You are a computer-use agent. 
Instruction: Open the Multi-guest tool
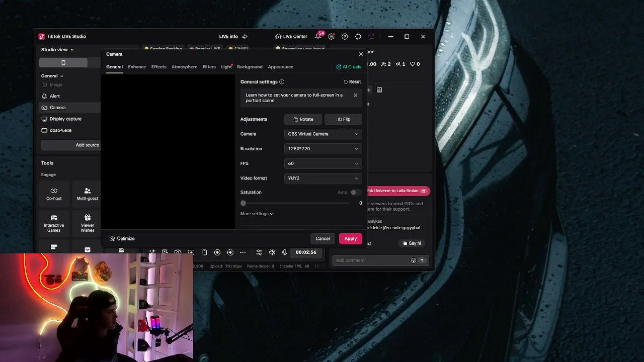[x=88, y=194]
